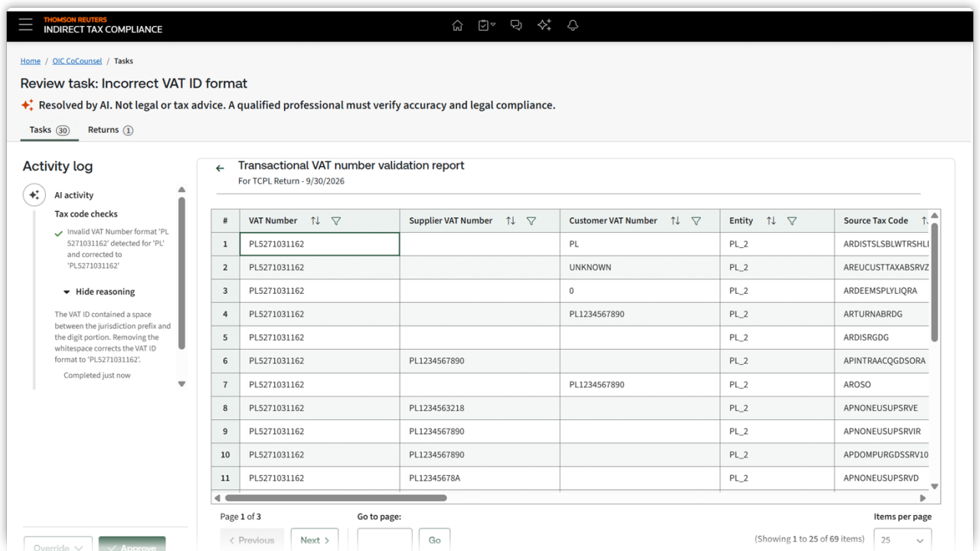Sort by Supplier VAT Number
Screen dimensions: 980x551
pos(511,220)
